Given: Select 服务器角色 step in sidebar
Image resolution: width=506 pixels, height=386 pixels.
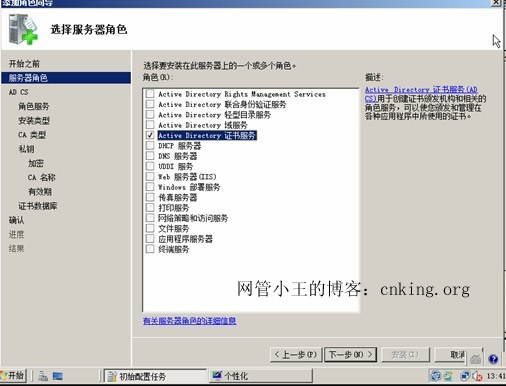Looking at the screenshot, I should [x=66, y=78].
